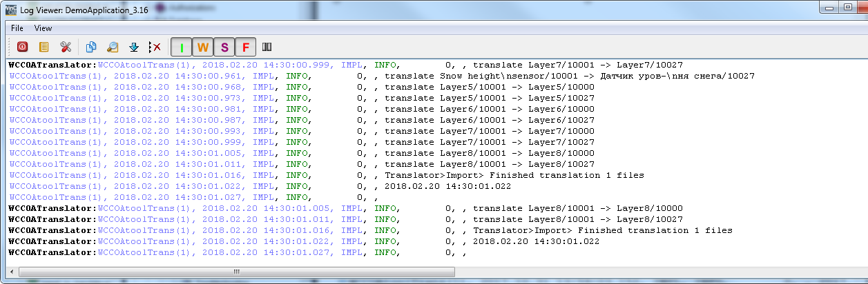Click the split columns view icon
The width and height of the screenshot is (868, 284).
267,47
